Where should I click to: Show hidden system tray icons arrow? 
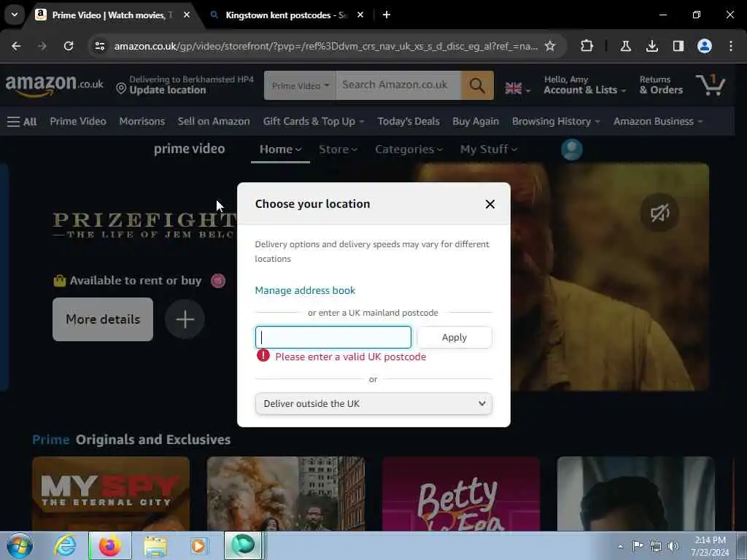point(620,546)
